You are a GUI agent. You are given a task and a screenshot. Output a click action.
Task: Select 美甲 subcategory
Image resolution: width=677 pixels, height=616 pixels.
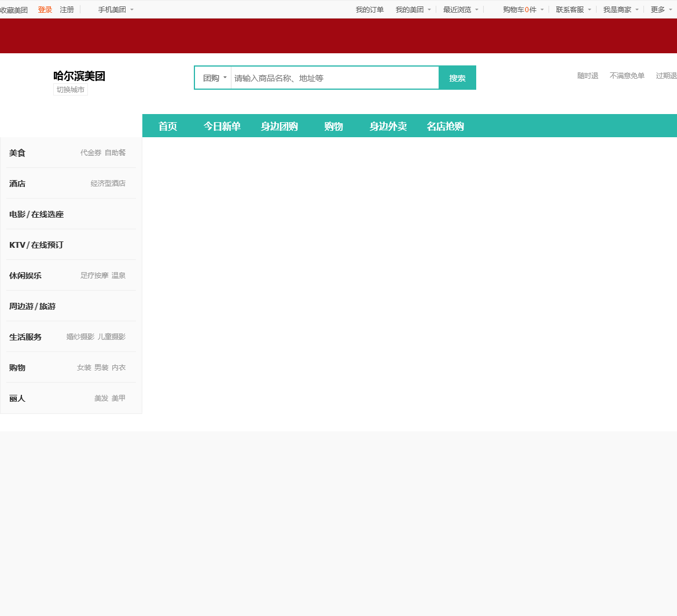118,398
